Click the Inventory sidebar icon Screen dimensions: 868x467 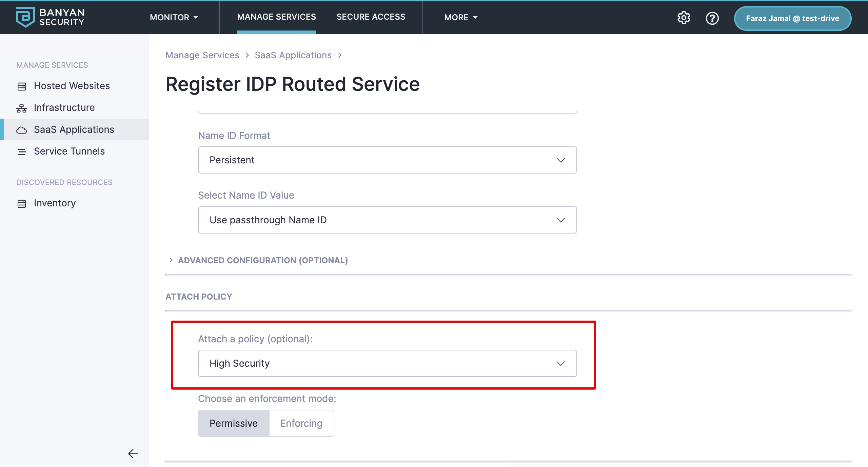22,204
